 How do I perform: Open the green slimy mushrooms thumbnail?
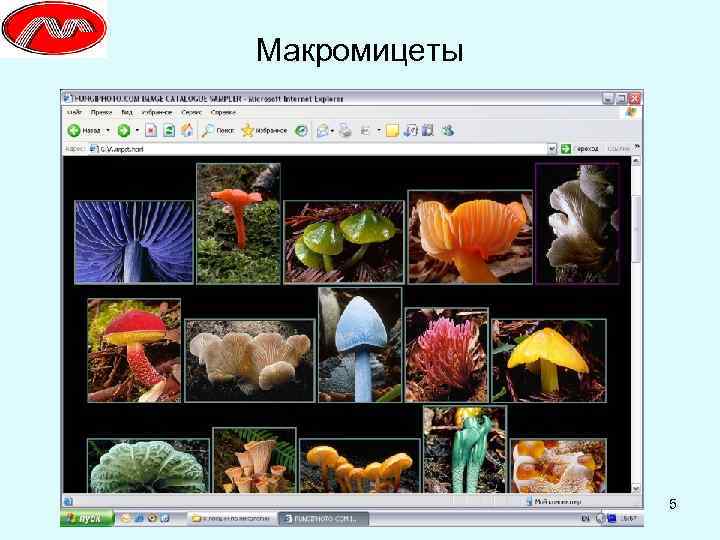coord(344,242)
